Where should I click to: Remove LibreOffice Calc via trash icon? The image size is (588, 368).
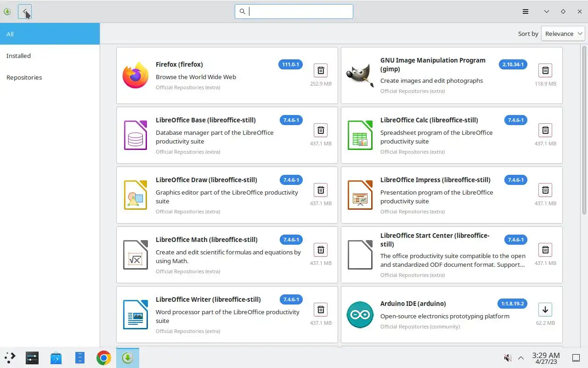coord(545,130)
